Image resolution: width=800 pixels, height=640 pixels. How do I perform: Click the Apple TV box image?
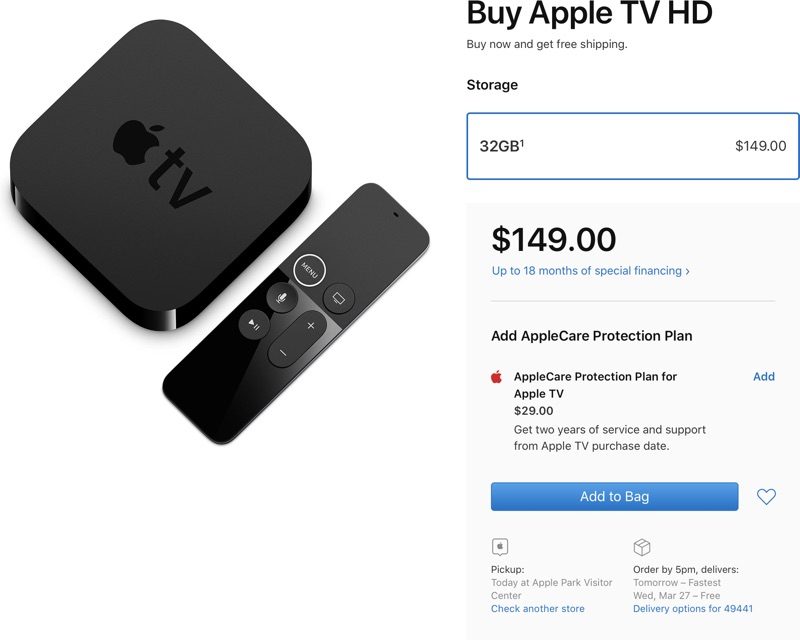coord(161,174)
